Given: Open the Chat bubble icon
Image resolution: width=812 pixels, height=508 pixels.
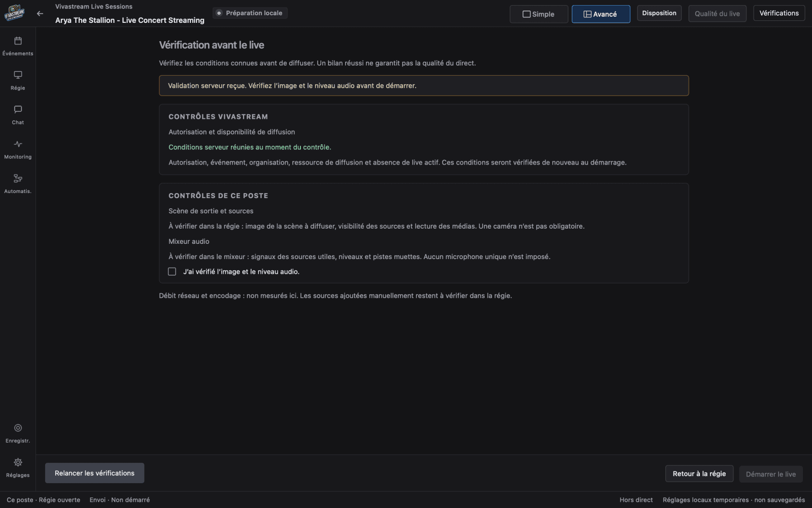Looking at the screenshot, I should pyautogui.click(x=18, y=110).
